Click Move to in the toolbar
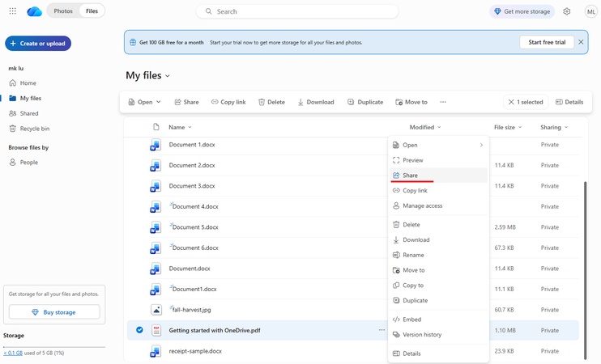Screen dimensions: 601x364 [411, 102]
